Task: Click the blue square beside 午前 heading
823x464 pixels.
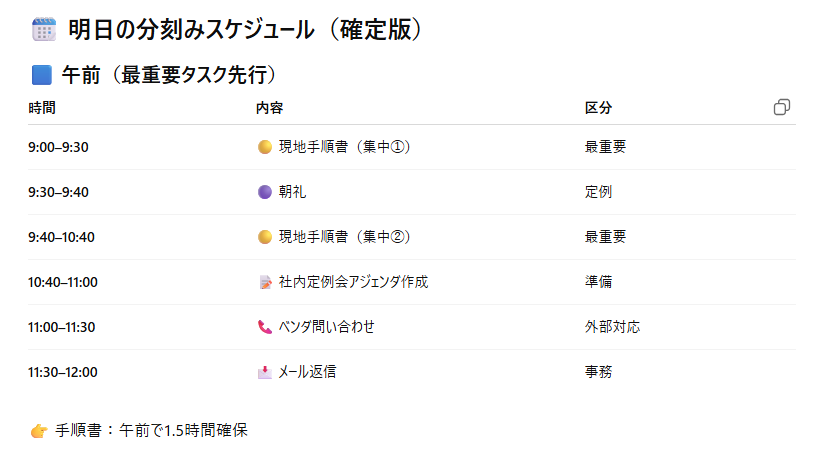Action: pos(41,75)
